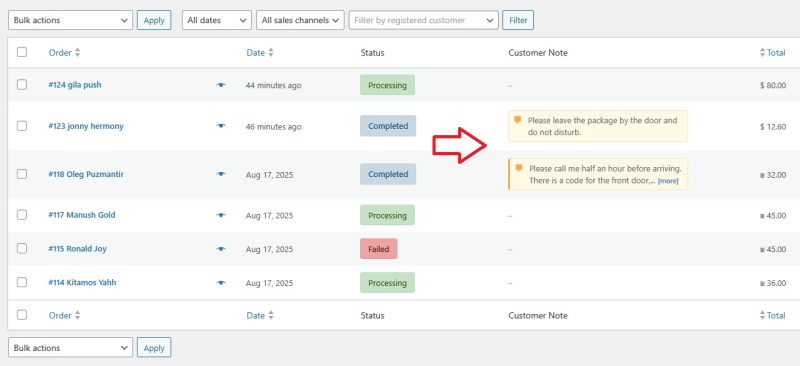Open the All sales channels dropdown
The height and width of the screenshot is (366, 800).
click(x=300, y=20)
